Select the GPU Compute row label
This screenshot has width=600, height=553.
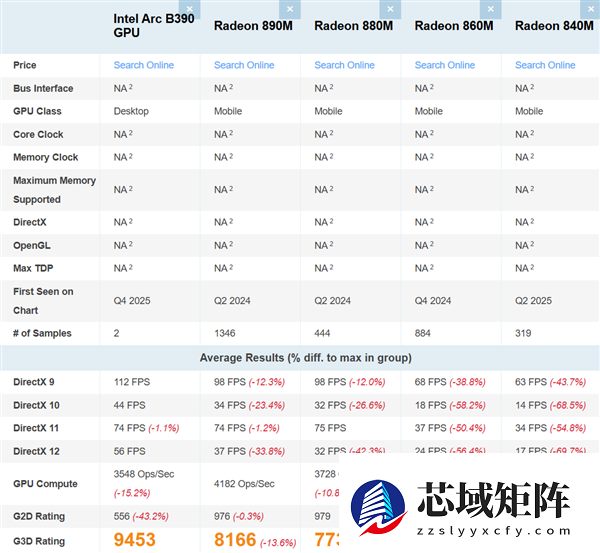(x=45, y=484)
